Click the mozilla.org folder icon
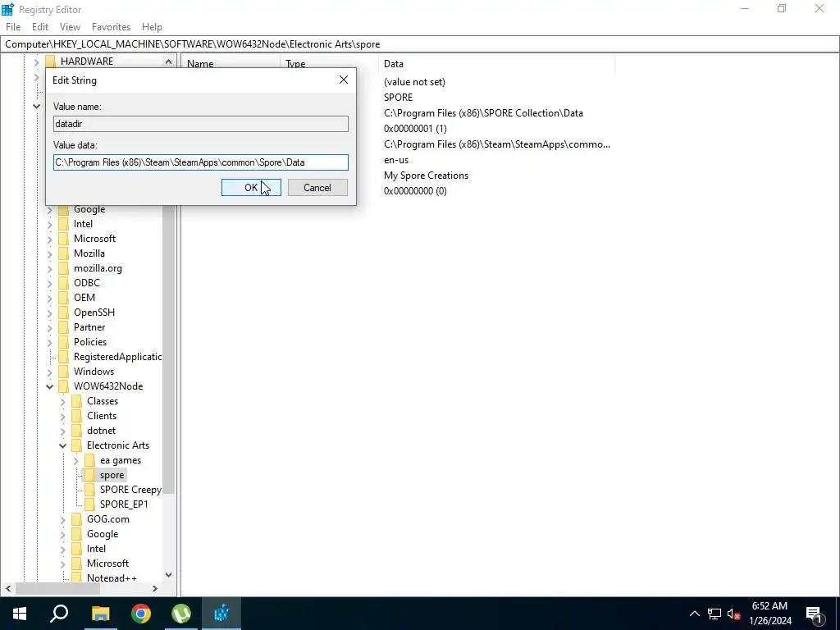This screenshot has height=630, width=840. tap(63, 268)
